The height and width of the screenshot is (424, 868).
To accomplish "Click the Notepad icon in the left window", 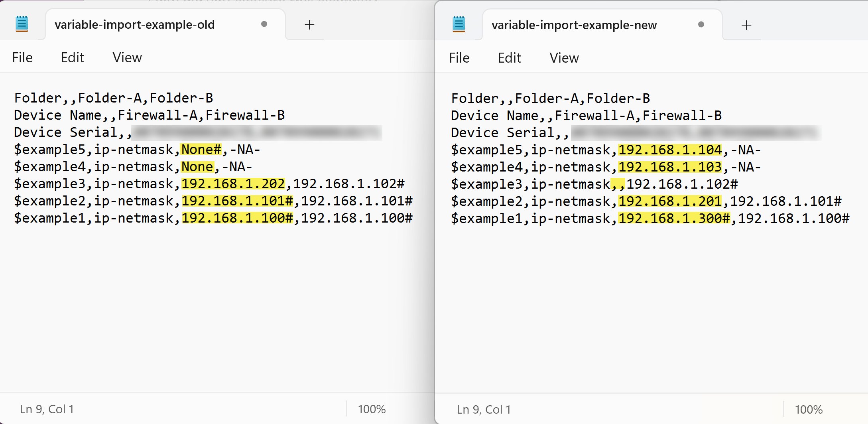I will 22,24.
